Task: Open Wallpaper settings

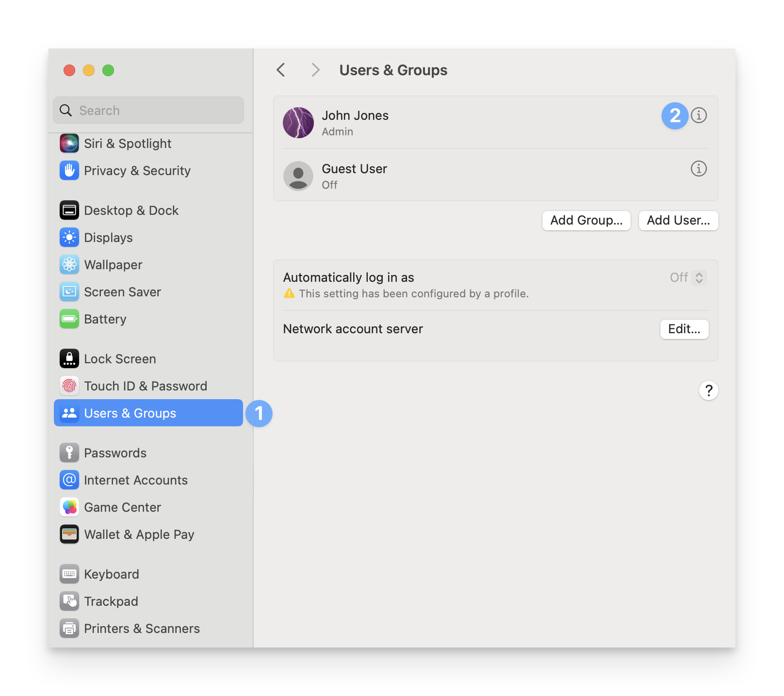Action: pos(113,264)
